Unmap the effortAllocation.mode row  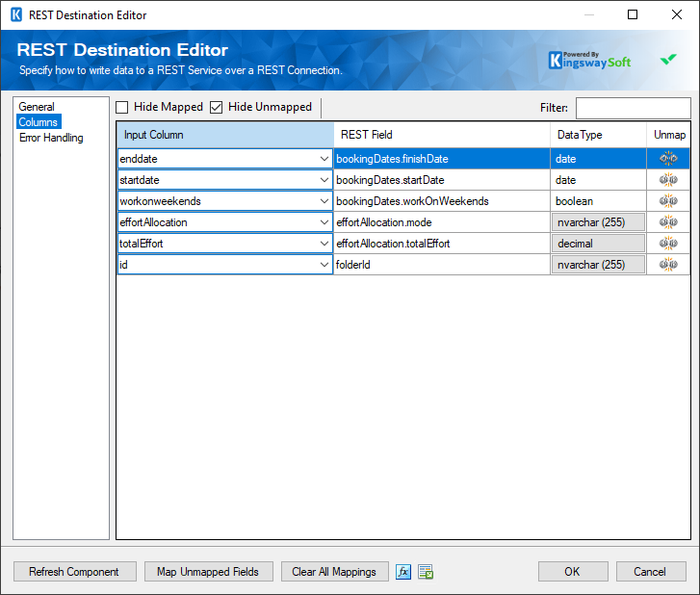coord(668,221)
